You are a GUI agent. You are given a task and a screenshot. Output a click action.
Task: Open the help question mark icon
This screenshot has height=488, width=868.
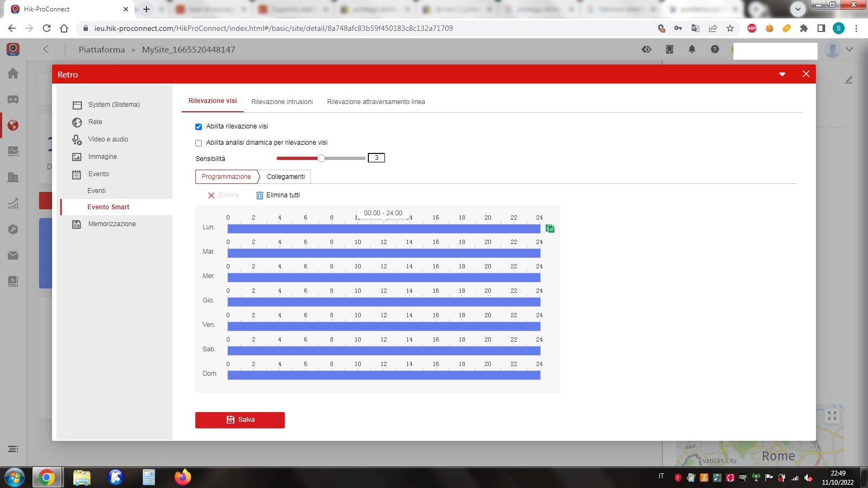coord(714,49)
